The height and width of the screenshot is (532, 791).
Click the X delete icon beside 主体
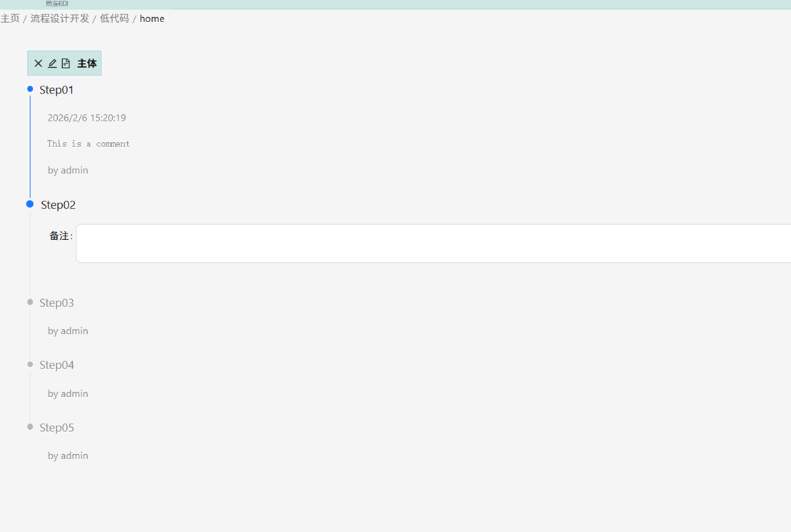[39, 64]
